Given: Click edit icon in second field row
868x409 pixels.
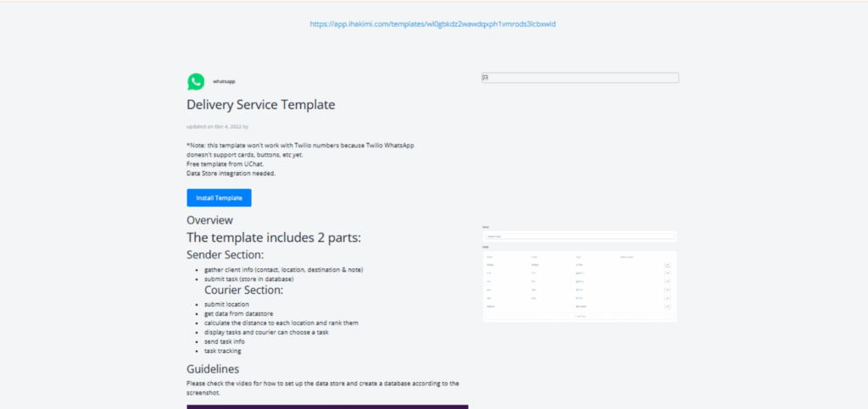Looking at the screenshot, I should click(x=667, y=274).
